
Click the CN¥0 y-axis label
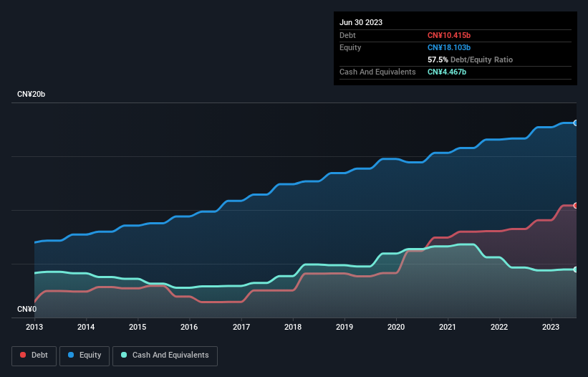26,309
